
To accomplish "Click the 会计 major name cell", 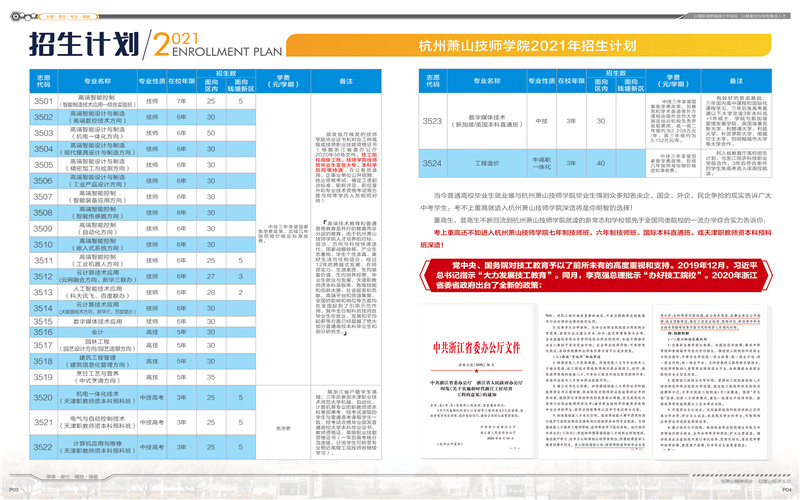I will pos(97,332).
